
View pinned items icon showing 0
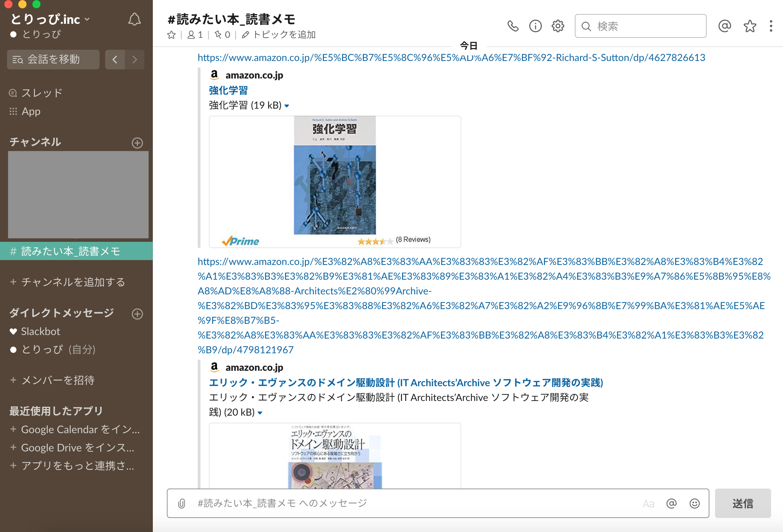[222, 35]
